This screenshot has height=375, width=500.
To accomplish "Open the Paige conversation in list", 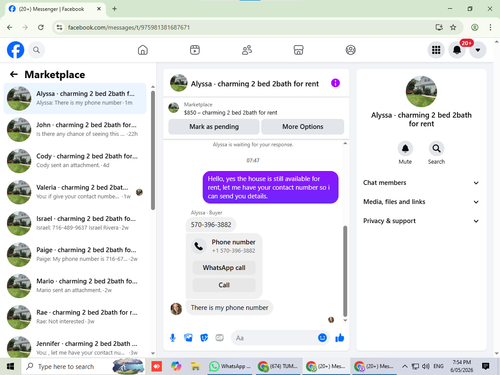I will click(75, 254).
